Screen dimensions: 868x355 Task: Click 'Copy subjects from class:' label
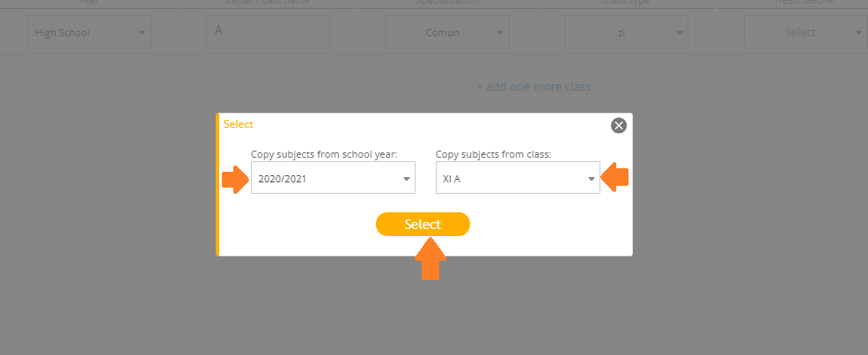coord(494,154)
